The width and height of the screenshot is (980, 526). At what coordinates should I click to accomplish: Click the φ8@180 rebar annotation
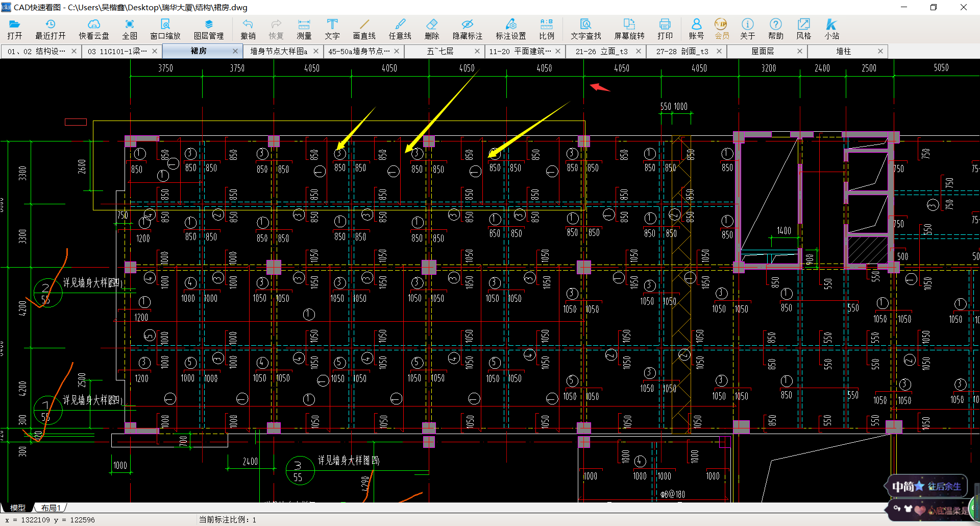tap(673, 494)
